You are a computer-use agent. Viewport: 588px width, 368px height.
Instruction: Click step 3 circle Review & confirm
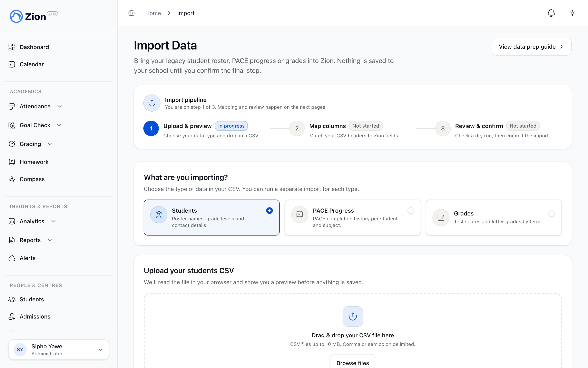click(443, 128)
